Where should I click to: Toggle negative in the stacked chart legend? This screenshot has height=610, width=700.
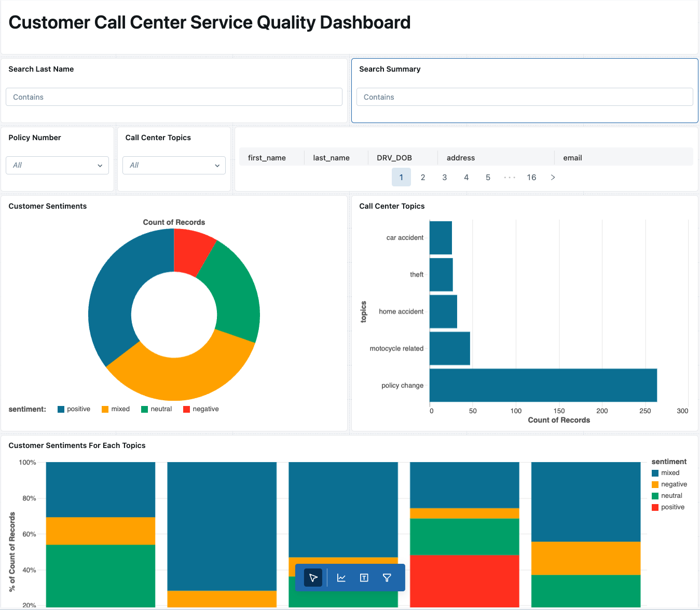(669, 484)
